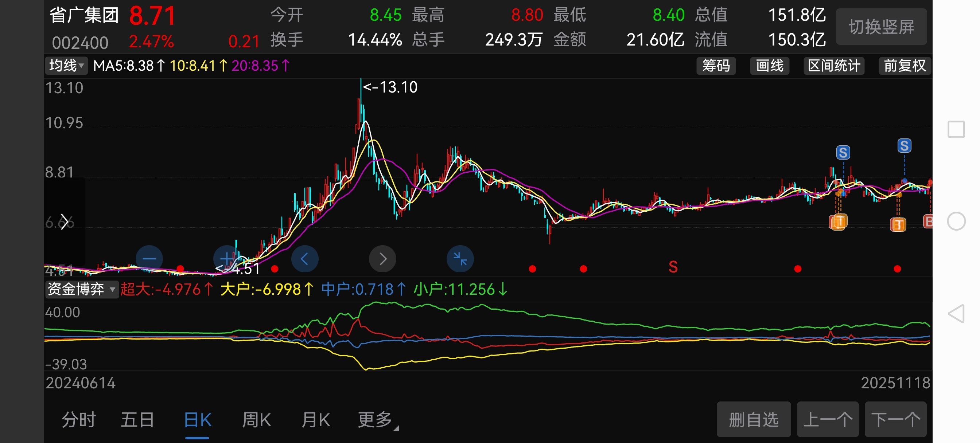Expand left side panel chevron
Screen dimensions: 980x443
coord(64,222)
